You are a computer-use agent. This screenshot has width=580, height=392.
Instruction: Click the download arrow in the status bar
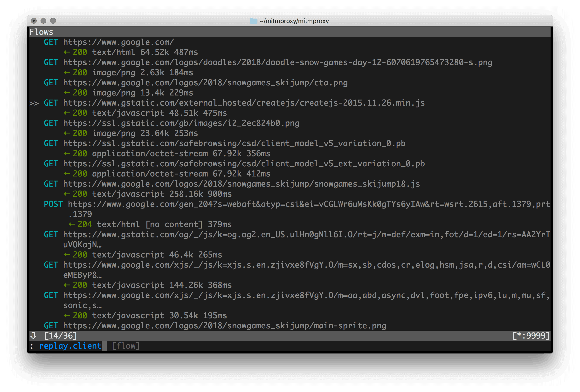pos(33,336)
